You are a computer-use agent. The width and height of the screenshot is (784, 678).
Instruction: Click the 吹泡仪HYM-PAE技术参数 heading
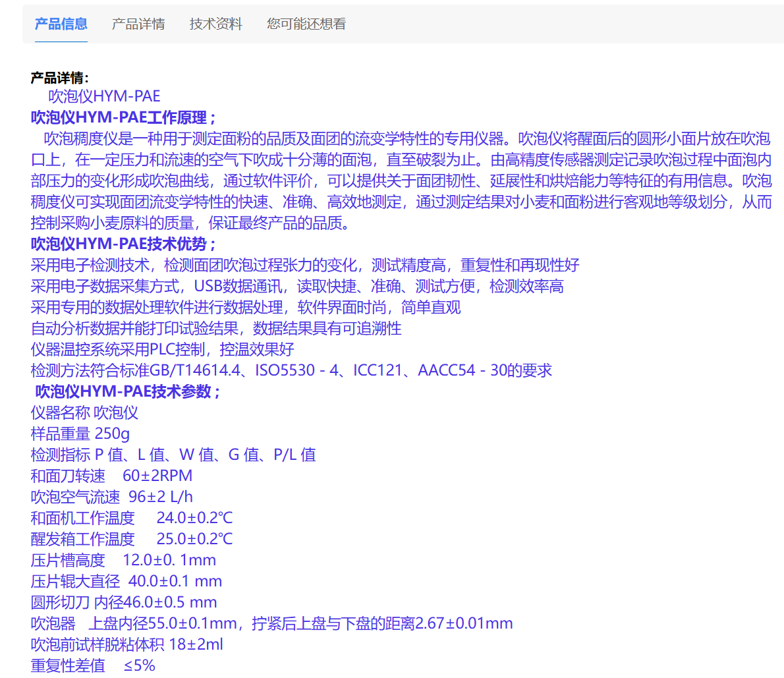click(x=128, y=391)
